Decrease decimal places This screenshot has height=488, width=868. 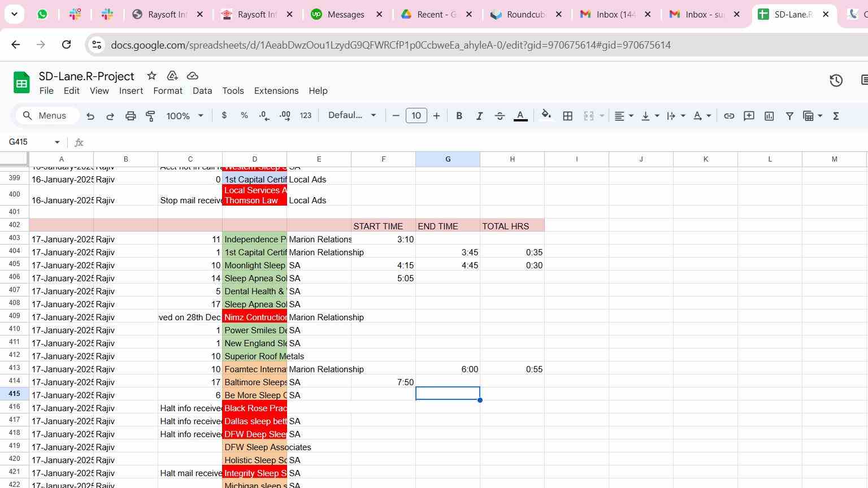264,116
